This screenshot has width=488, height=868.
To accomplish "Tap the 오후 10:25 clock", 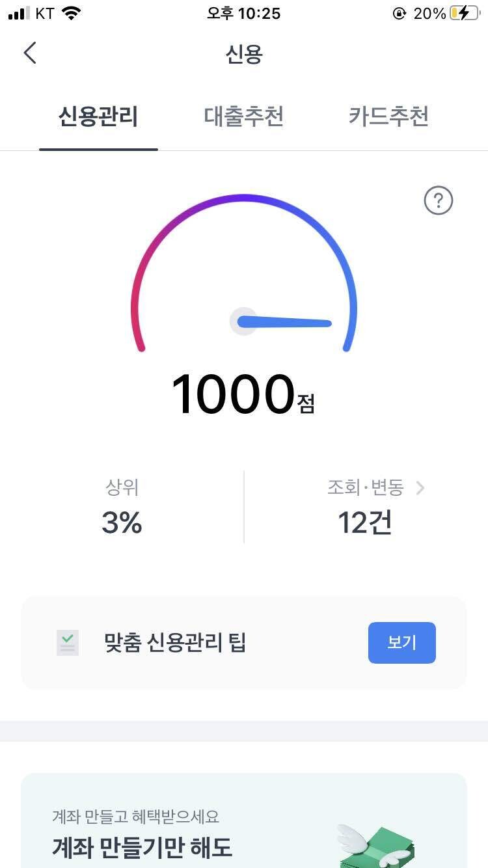I will pyautogui.click(x=243, y=13).
